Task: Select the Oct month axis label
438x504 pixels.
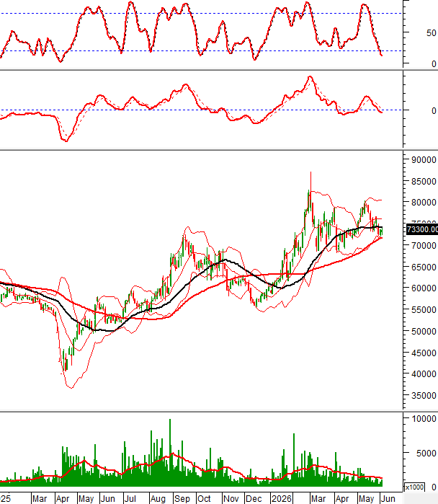Action: pyautogui.click(x=204, y=498)
